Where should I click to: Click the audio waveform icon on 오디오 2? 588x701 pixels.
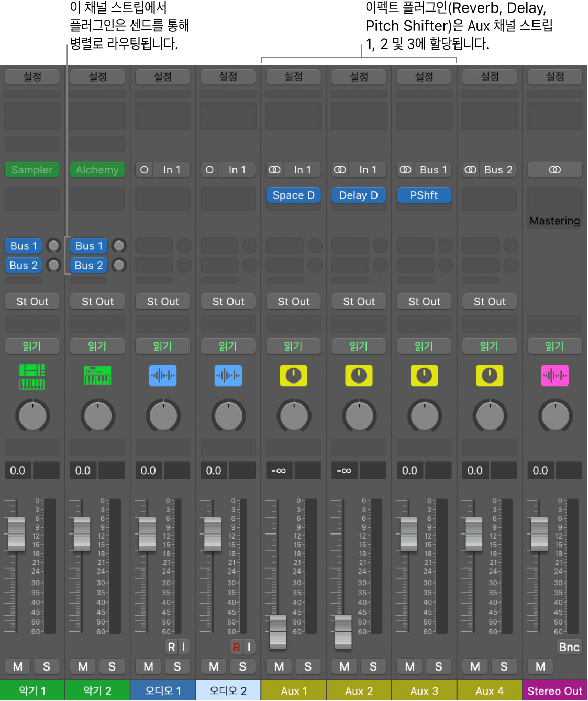coord(228,376)
